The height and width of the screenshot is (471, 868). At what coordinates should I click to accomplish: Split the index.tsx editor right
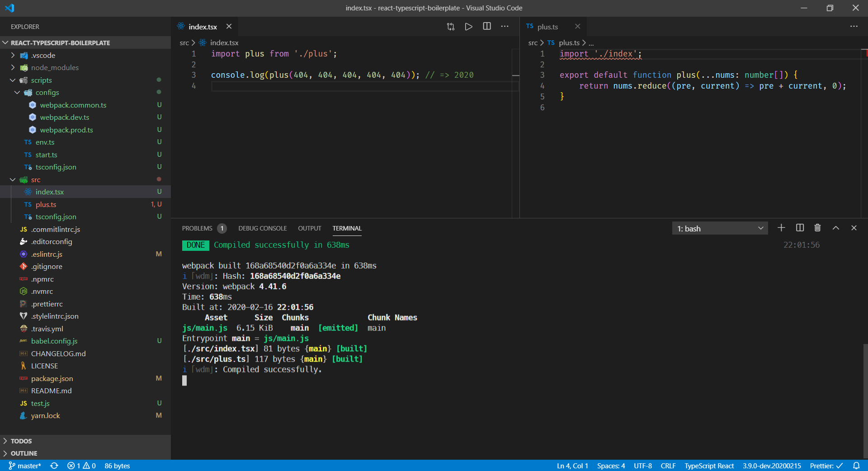[487, 27]
